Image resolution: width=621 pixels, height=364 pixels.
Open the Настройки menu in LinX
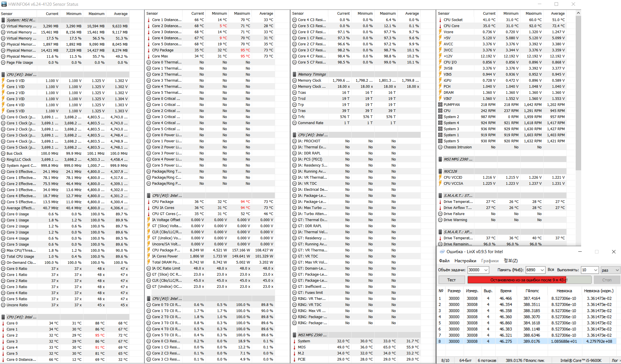(x=465, y=261)
